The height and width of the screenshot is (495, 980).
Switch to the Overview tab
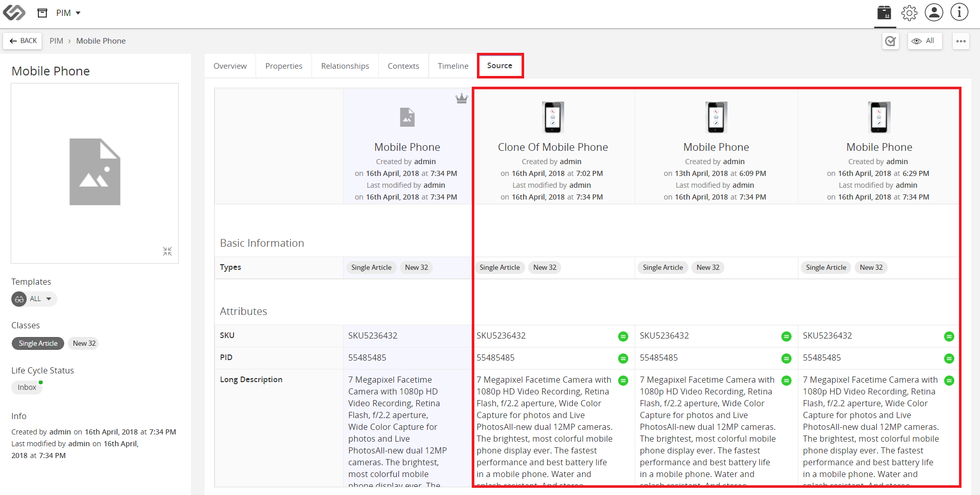(230, 66)
